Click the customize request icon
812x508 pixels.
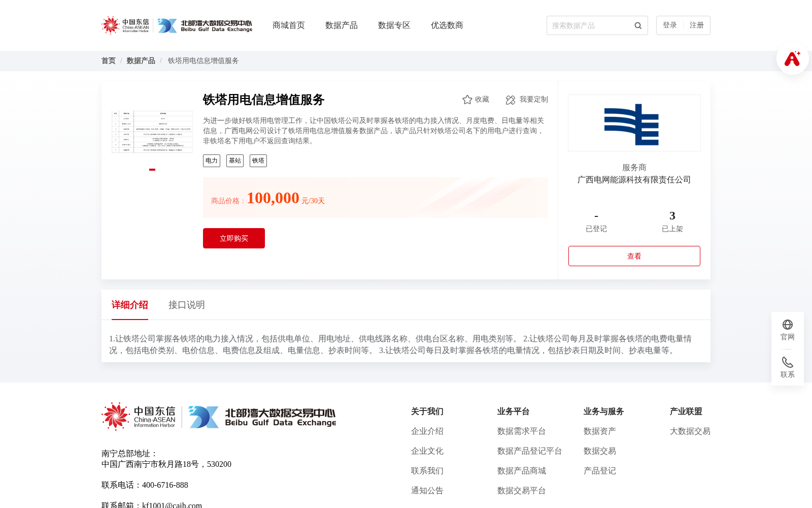click(511, 100)
